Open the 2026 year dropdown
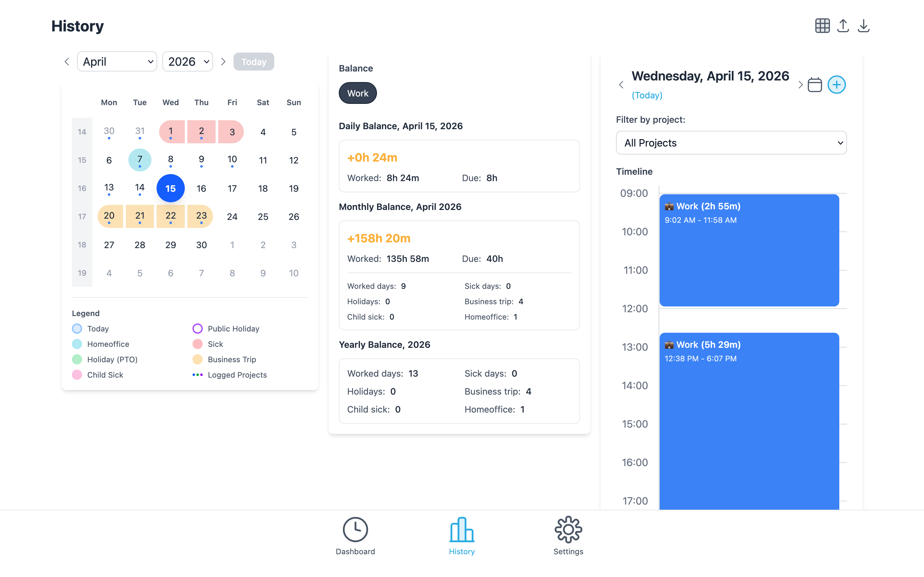Screen dimensions: 924x577 (x=187, y=62)
